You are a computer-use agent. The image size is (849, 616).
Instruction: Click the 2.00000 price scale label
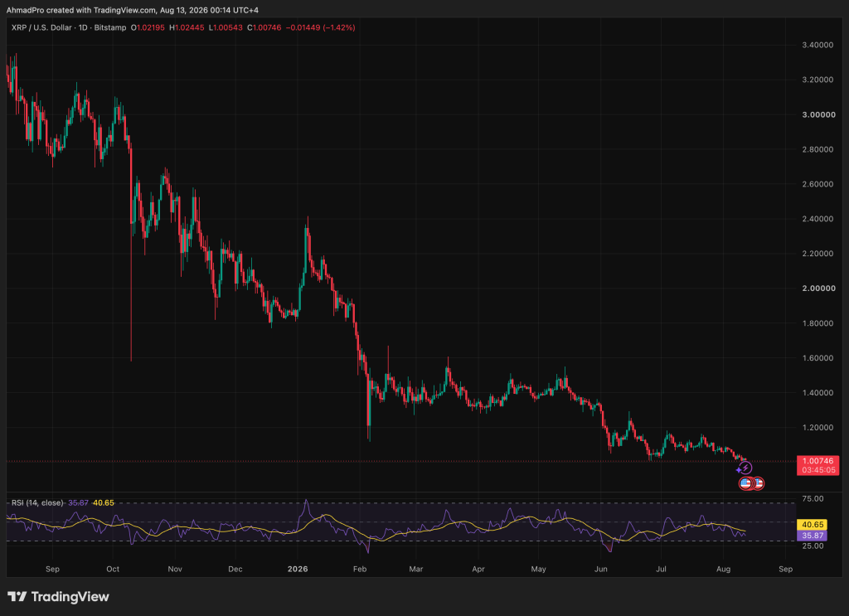point(817,289)
